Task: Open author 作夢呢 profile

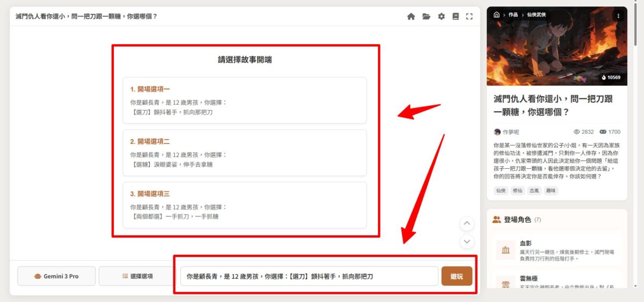Action: (510, 132)
